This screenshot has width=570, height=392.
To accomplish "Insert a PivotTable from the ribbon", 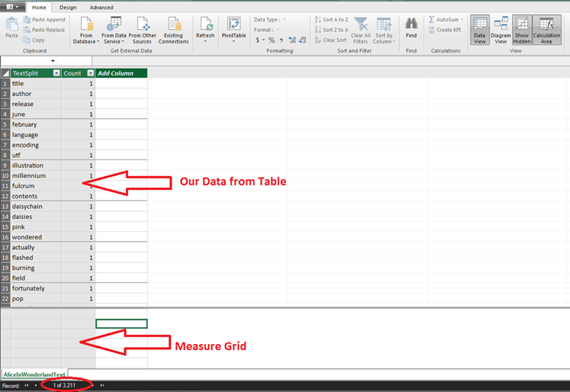I will pos(233,26).
